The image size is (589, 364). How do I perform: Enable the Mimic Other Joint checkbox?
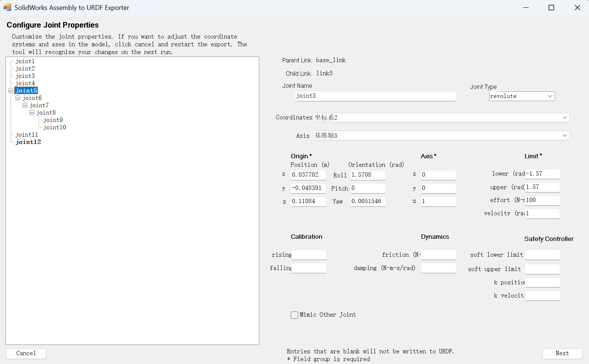point(294,315)
